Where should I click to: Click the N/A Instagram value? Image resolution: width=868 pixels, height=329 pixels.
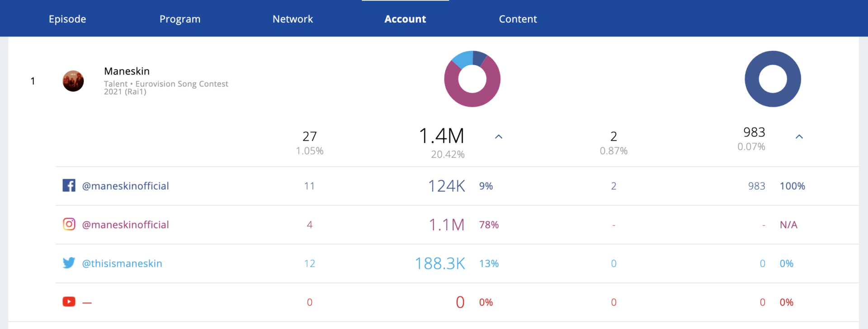[788, 225]
